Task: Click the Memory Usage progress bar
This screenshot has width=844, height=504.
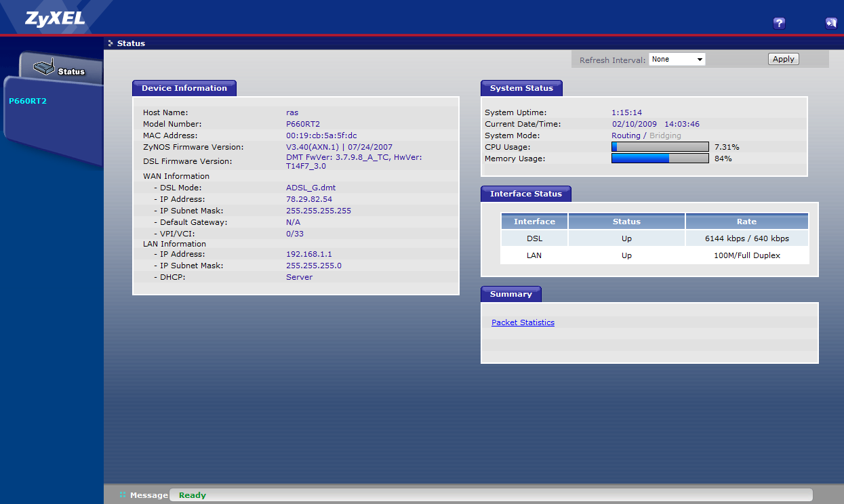Action: pyautogui.click(x=660, y=159)
